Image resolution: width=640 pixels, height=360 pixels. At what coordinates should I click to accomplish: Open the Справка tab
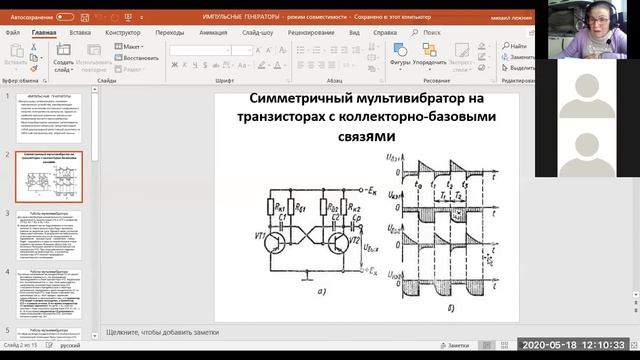coord(384,32)
